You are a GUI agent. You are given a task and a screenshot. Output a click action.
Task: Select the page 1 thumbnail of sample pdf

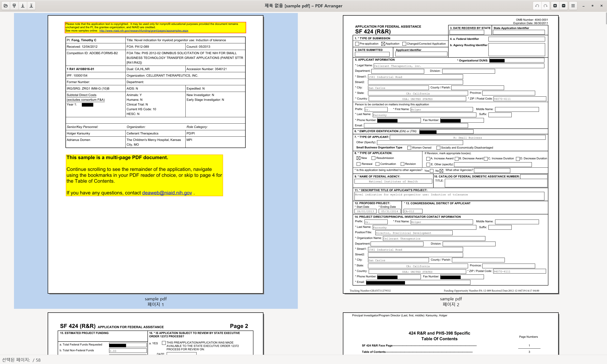click(156, 154)
